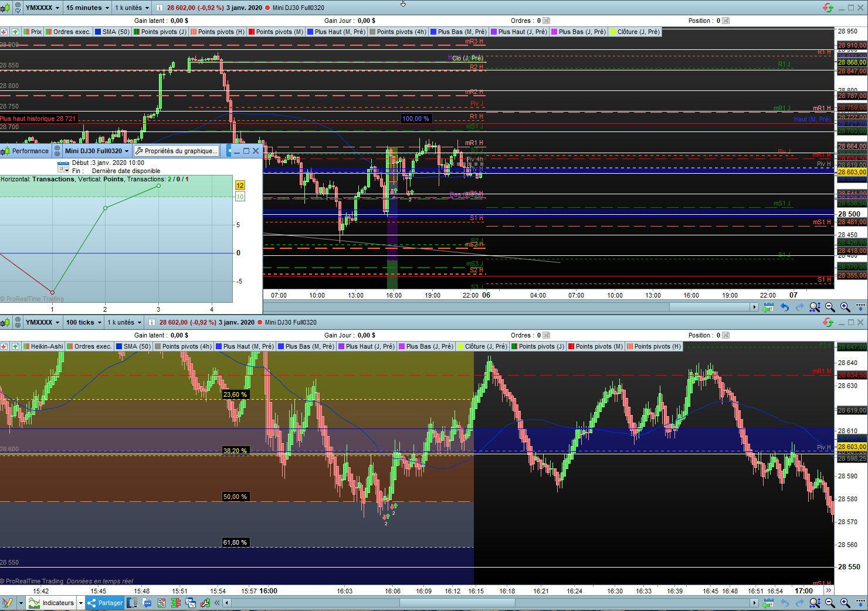
Task: Click the 23,60 % Fibonacci level label
Action: [x=235, y=395]
